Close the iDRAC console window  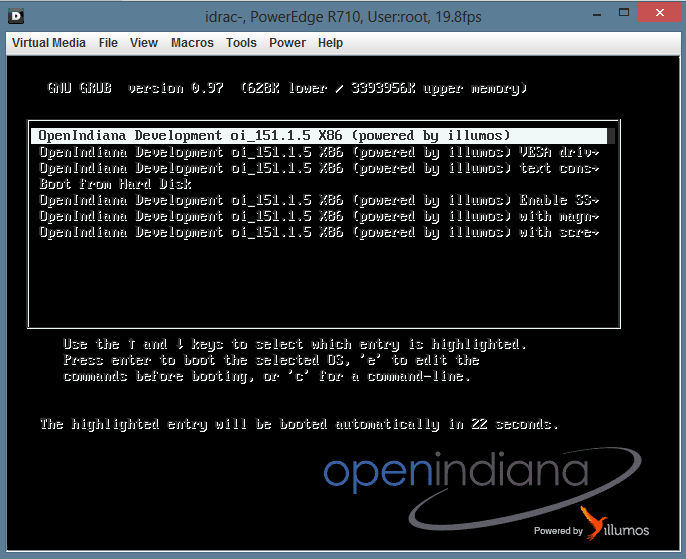(x=660, y=13)
